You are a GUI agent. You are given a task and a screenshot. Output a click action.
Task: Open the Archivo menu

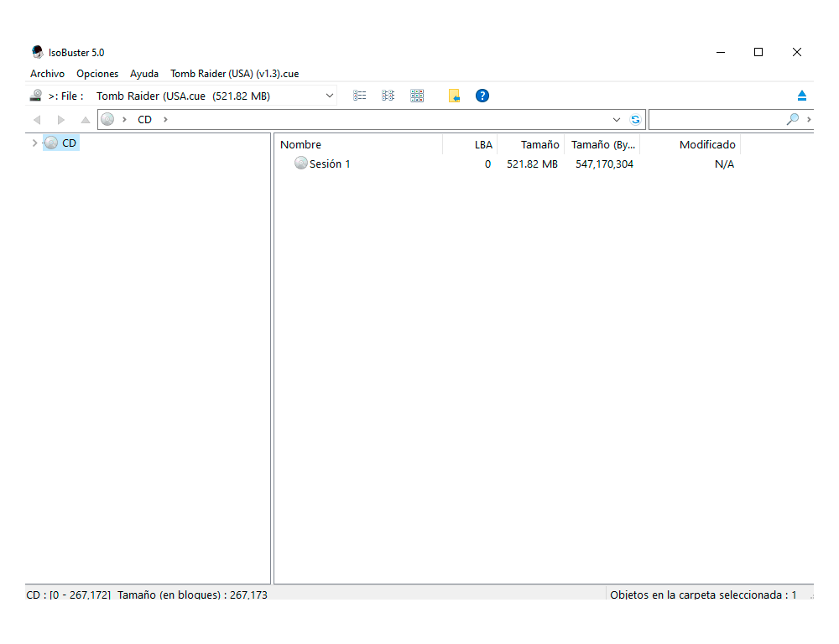pos(47,74)
